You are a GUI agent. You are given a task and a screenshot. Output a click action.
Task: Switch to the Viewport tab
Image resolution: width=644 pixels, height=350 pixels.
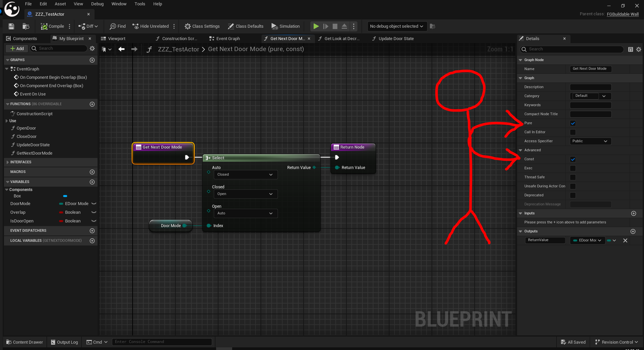click(114, 39)
